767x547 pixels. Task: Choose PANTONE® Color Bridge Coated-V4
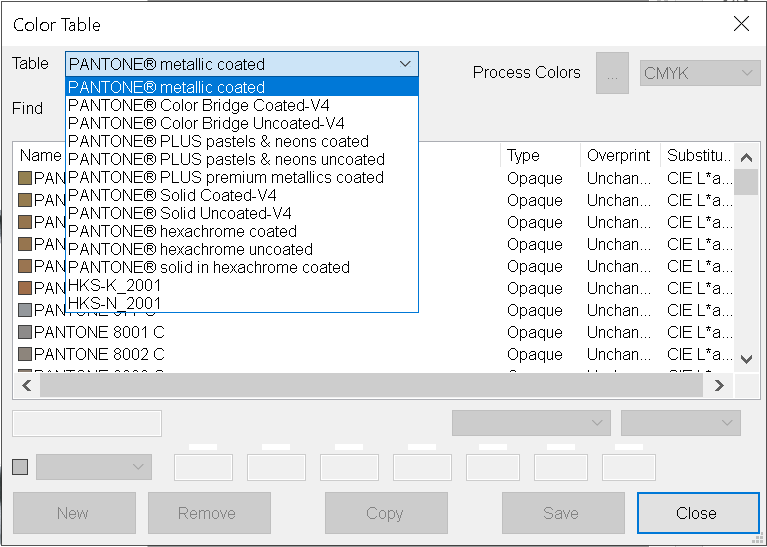[242, 105]
